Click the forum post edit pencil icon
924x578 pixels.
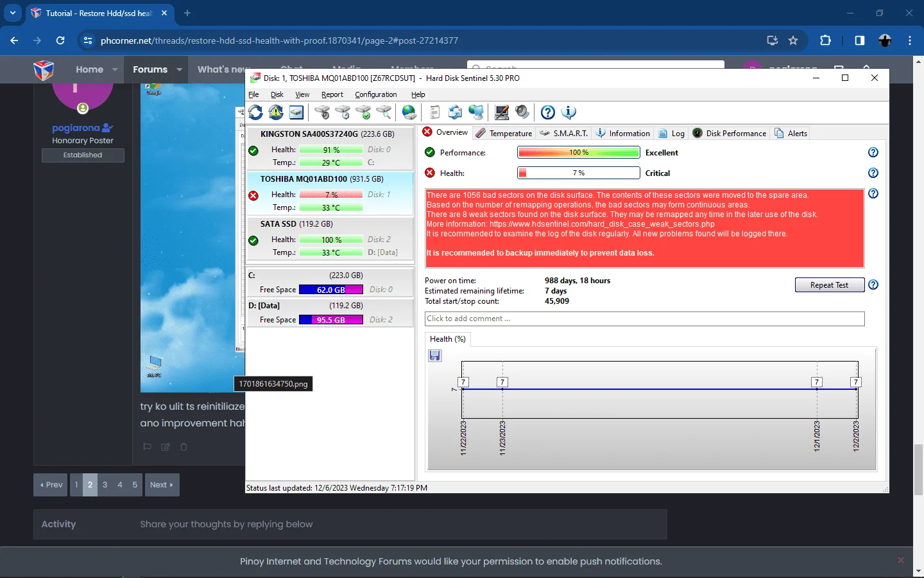166,447
